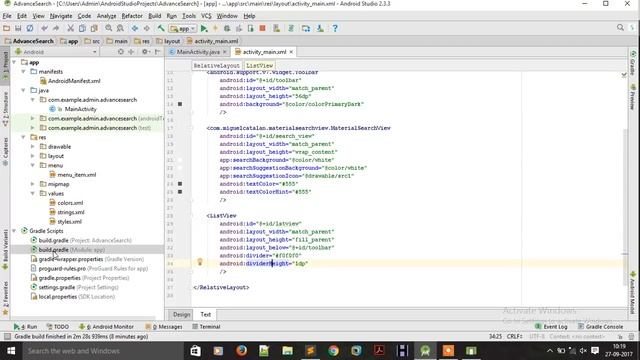Screen dimensions: 640x360
Task: Click the Paste icon in toolbar
Action: [94, 28]
